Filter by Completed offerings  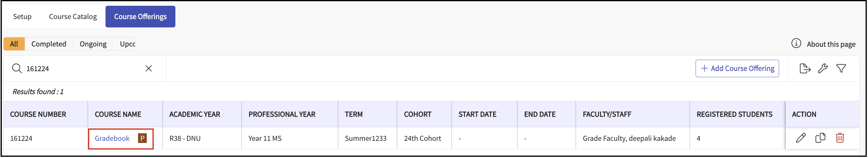click(x=49, y=44)
